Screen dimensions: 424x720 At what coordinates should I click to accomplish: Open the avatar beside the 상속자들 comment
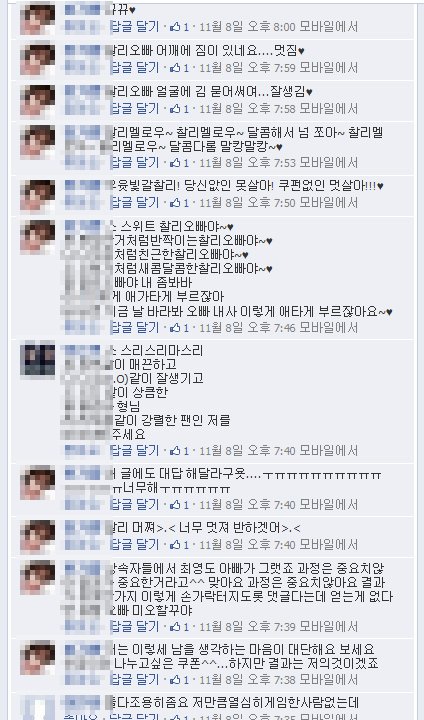coord(38,577)
